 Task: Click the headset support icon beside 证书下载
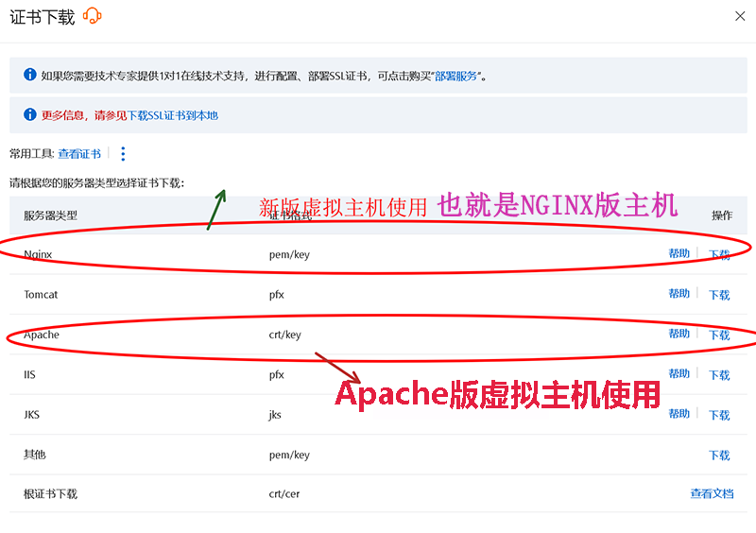(92, 16)
